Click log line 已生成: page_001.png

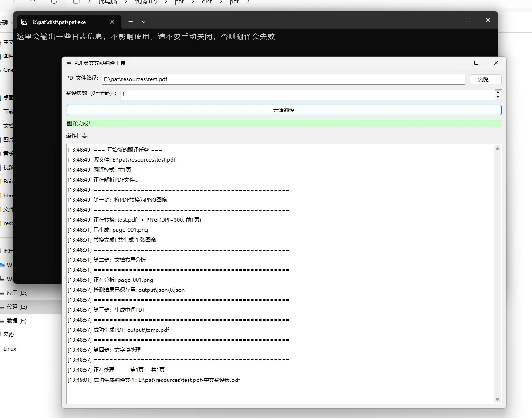[108, 230]
